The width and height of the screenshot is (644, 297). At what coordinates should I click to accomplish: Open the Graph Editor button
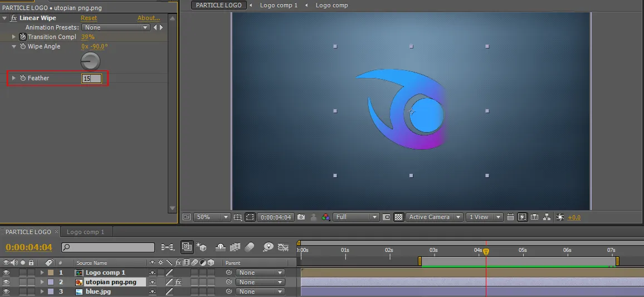[x=284, y=247]
